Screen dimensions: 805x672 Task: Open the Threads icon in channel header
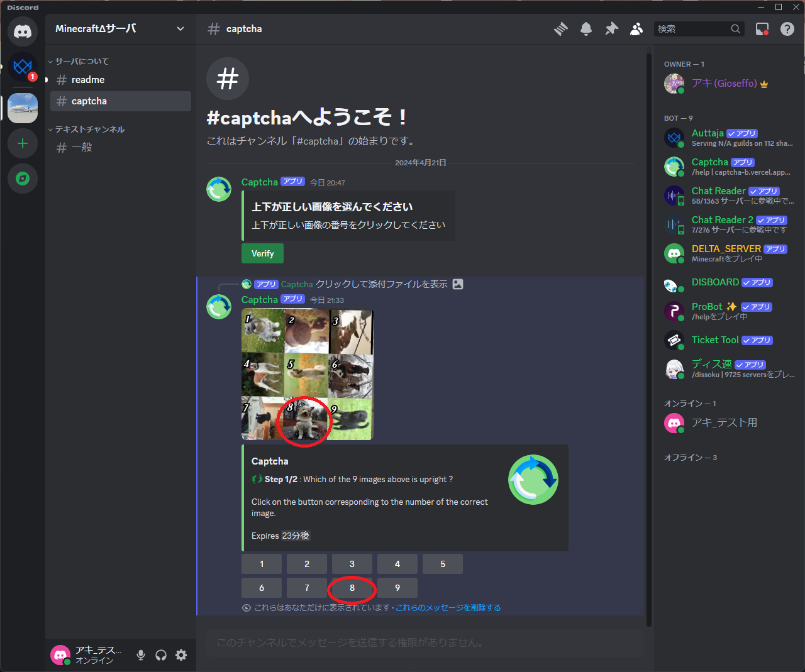tap(560, 29)
